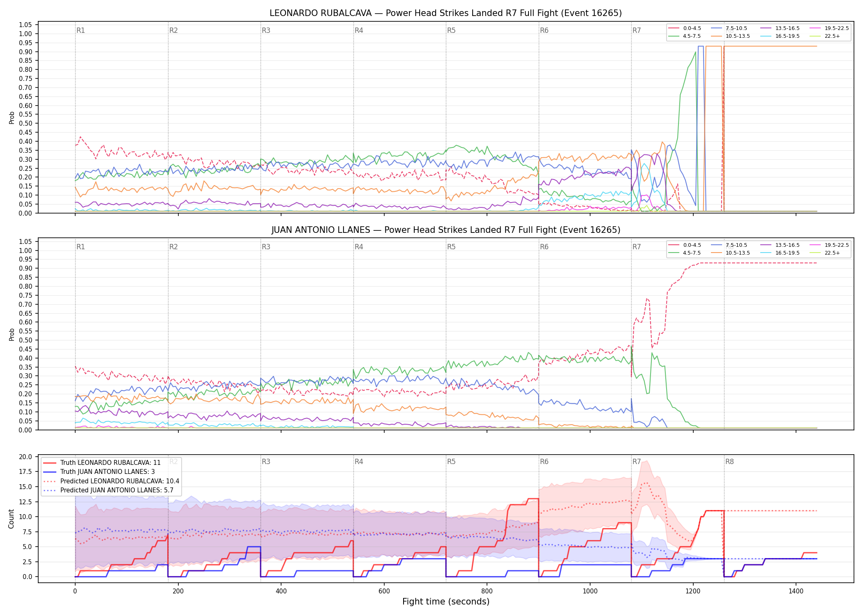This screenshot has height=616, width=863.
Task: Click the '12.5' tick on the Count axis
Action: (25, 502)
